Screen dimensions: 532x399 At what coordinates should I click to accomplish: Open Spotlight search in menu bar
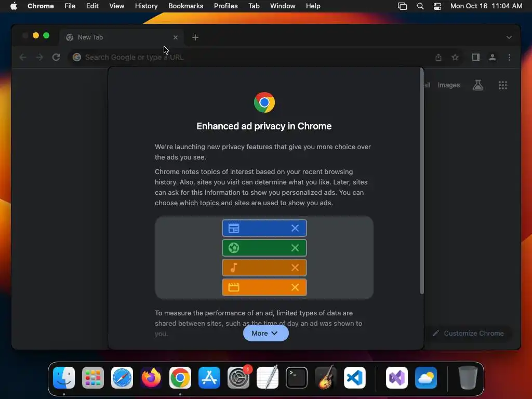420,6
